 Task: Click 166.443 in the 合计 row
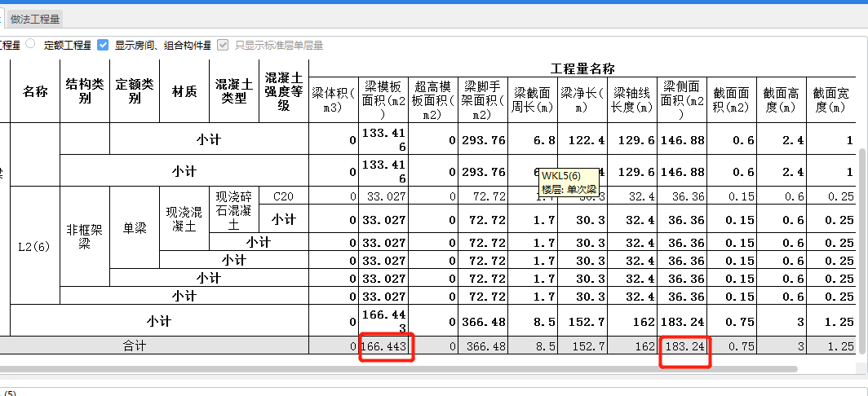coord(383,346)
